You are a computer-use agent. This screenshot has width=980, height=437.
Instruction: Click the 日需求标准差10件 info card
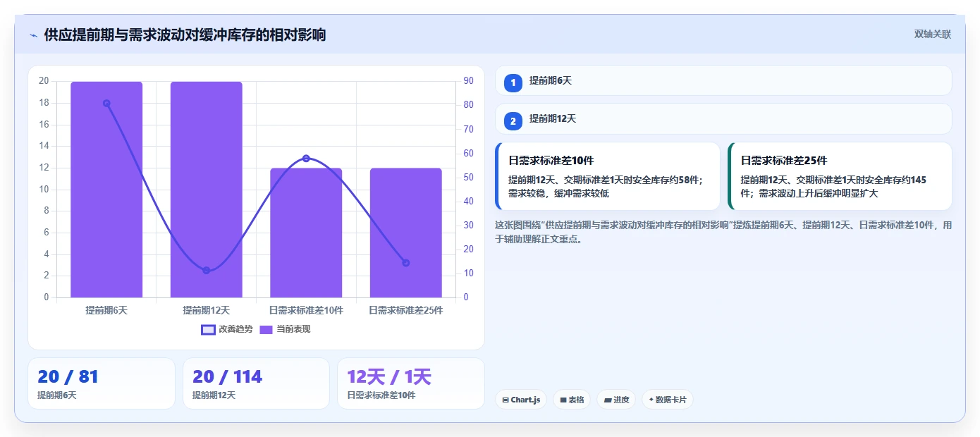coord(608,176)
